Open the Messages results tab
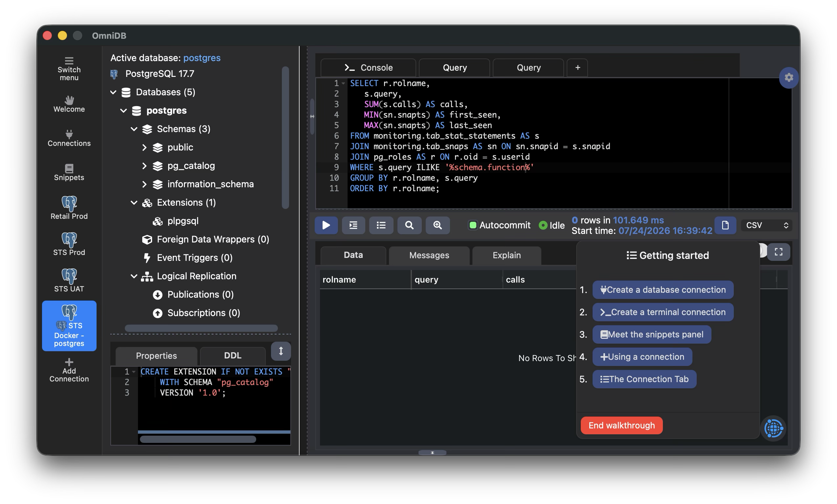The height and width of the screenshot is (504, 837). point(429,255)
